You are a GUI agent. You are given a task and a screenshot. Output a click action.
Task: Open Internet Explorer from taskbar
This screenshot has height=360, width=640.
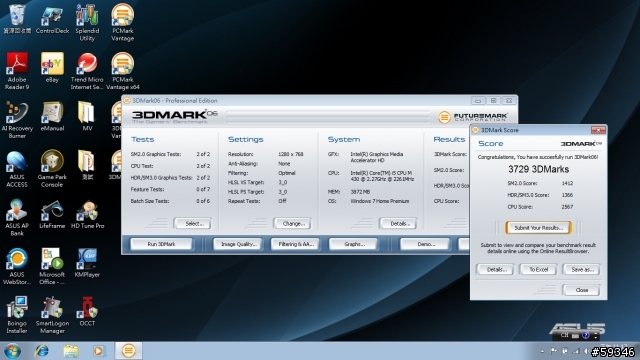42,351
